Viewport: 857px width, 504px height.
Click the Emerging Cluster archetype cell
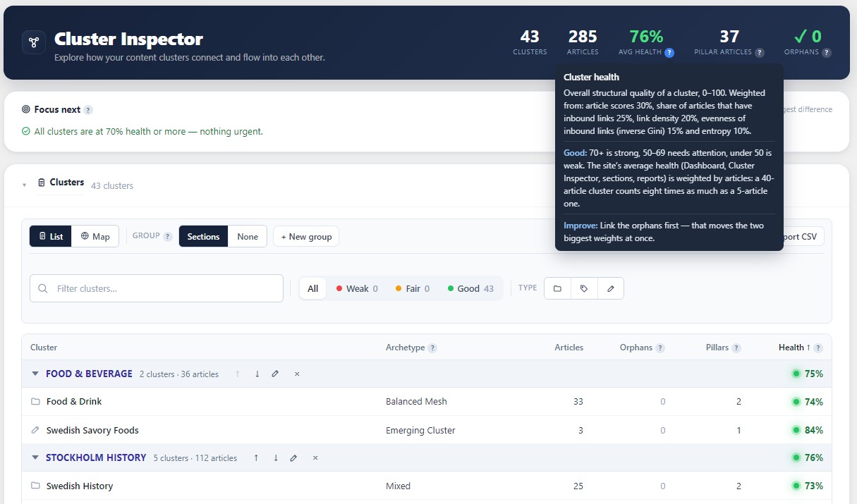(420, 430)
